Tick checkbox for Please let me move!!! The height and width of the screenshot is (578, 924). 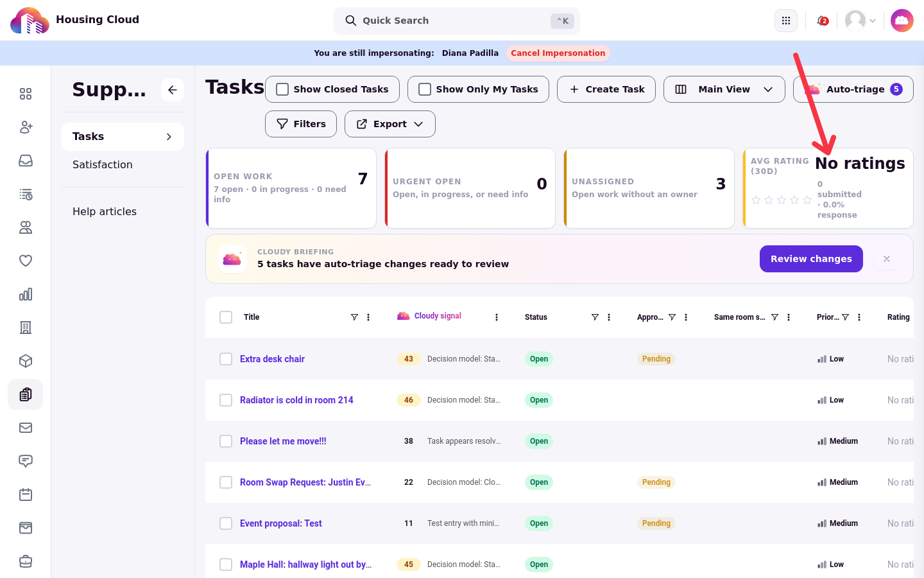tap(226, 441)
